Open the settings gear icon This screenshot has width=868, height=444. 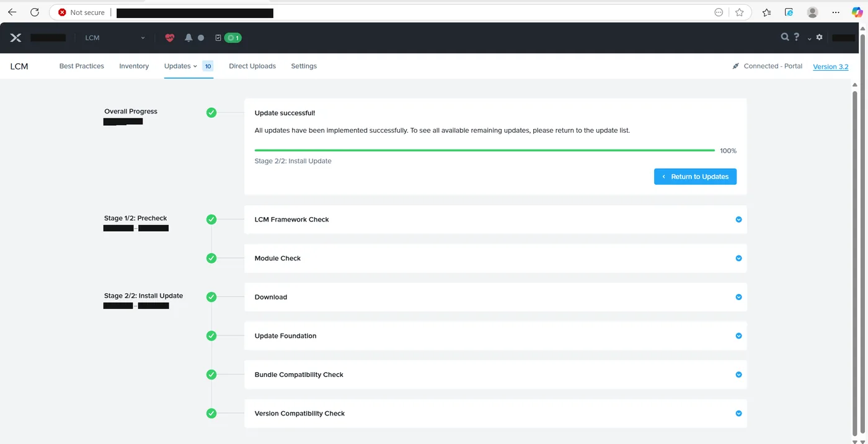coord(819,37)
